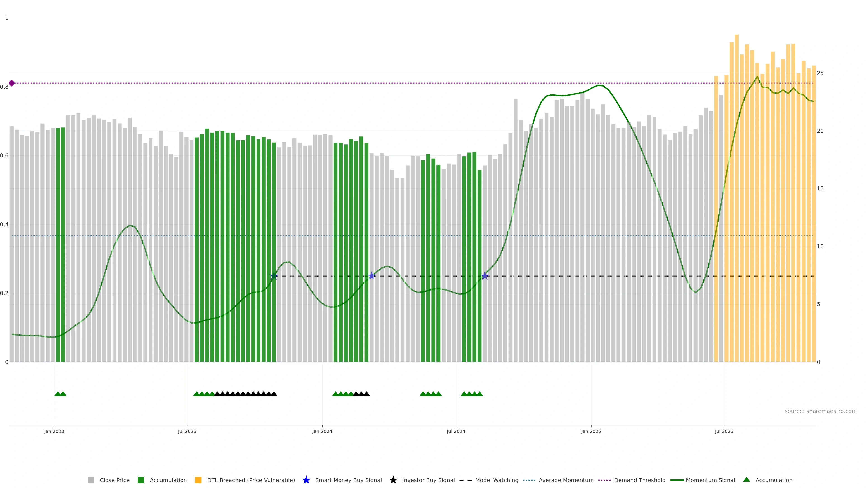Toggle DTL Breached legend entry
This screenshot has height=488, width=868.
251,480
